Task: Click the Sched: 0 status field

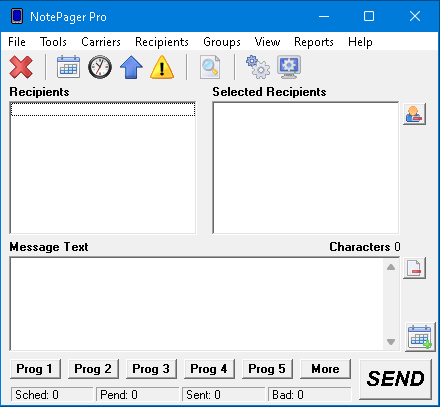Action: tap(52, 395)
